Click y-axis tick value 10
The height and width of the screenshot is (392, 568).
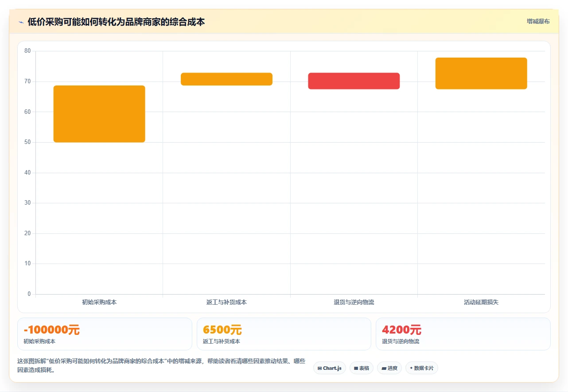(27, 264)
